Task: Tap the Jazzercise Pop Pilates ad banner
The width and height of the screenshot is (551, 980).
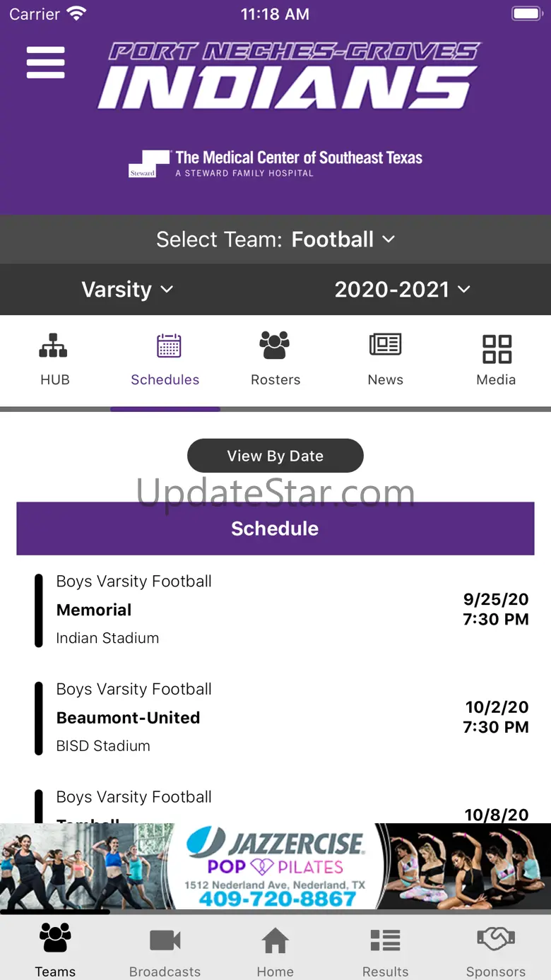Action: [x=275, y=868]
